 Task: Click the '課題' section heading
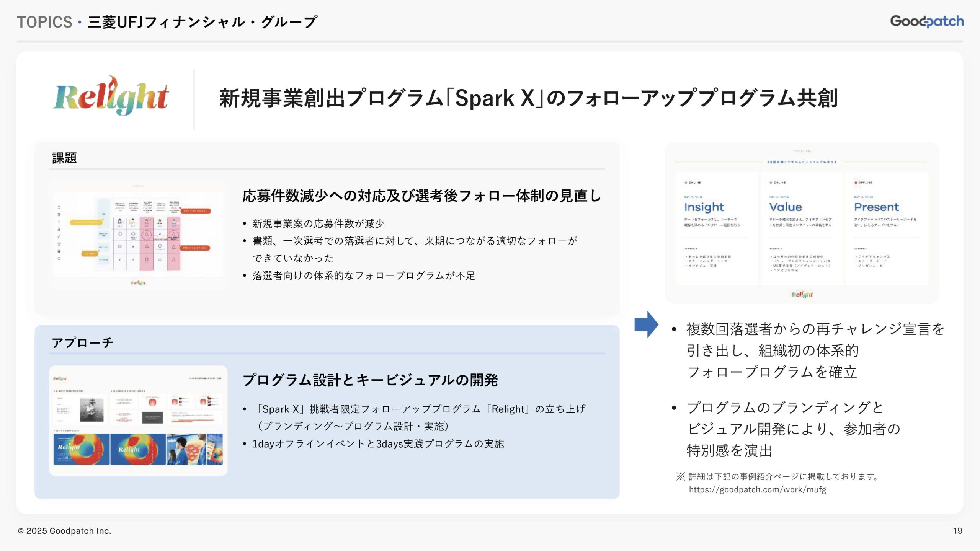[64, 158]
